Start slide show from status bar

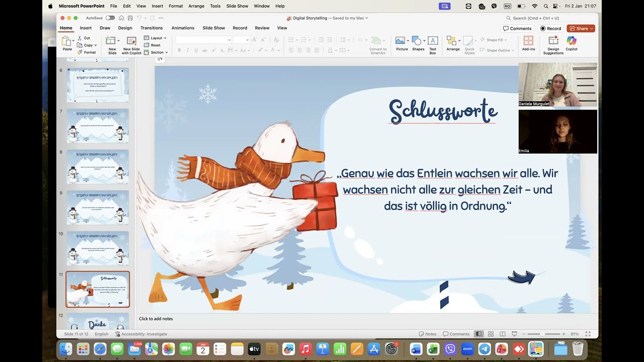pos(514,334)
